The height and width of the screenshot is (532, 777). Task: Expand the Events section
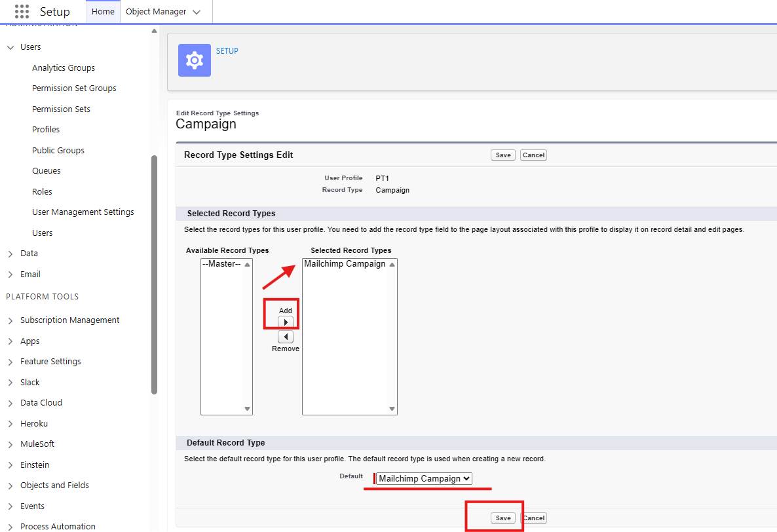click(10, 506)
